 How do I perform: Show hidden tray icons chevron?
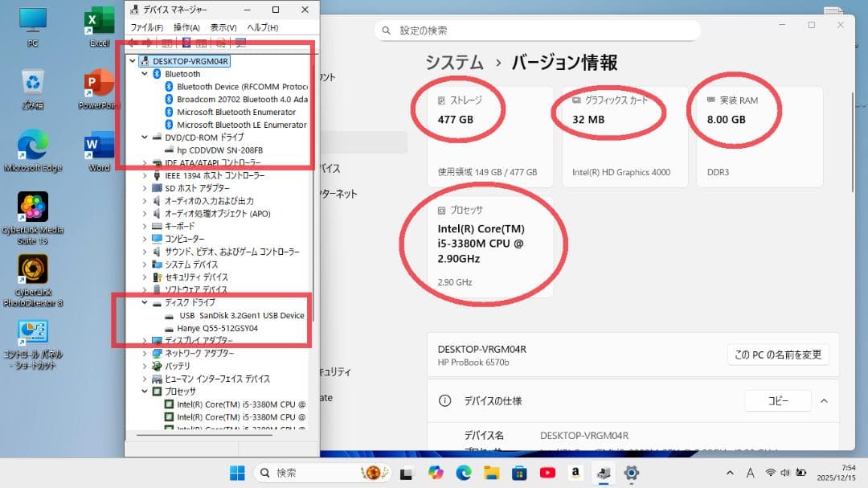coord(730,473)
